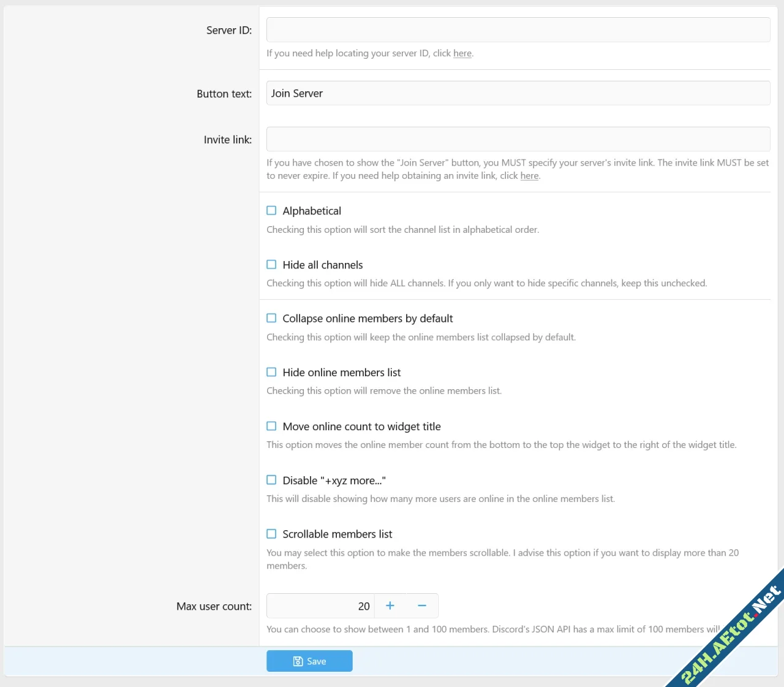Viewport: 784px width, 687px height.
Task: Click the Hide all channels label text
Action: click(x=323, y=264)
